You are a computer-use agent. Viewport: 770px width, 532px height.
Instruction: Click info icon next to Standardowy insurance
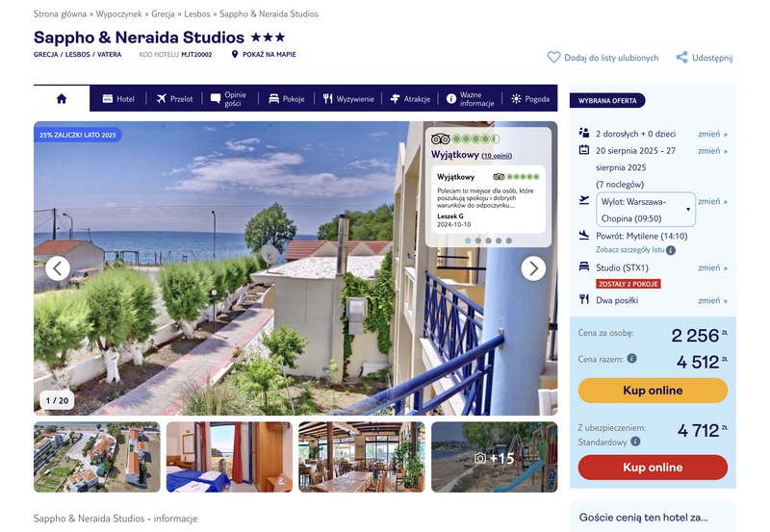click(x=635, y=442)
